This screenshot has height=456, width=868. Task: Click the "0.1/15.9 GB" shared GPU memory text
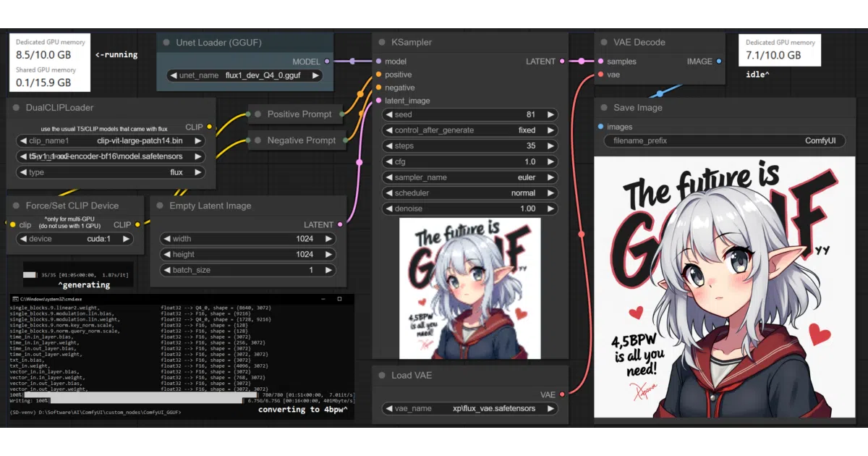tap(43, 83)
